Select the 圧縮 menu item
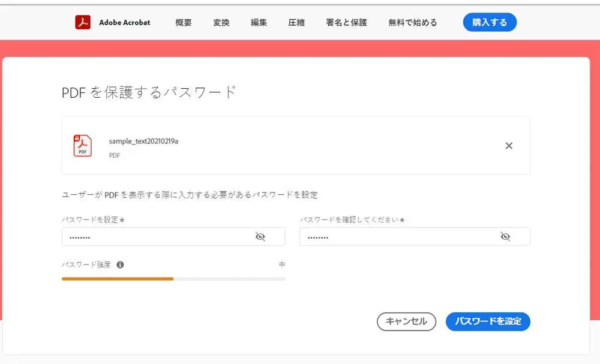Screen dimensions: 600x364 coord(296,22)
